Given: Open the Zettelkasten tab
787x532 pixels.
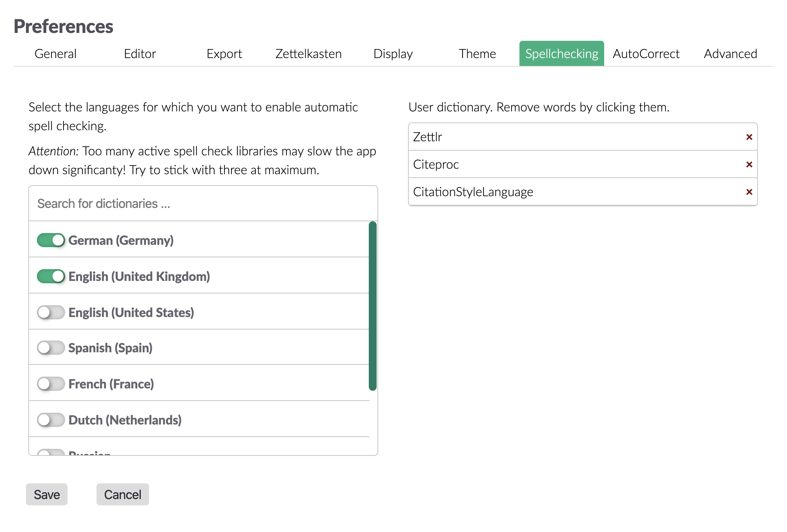Looking at the screenshot, I should coord(308,54).
